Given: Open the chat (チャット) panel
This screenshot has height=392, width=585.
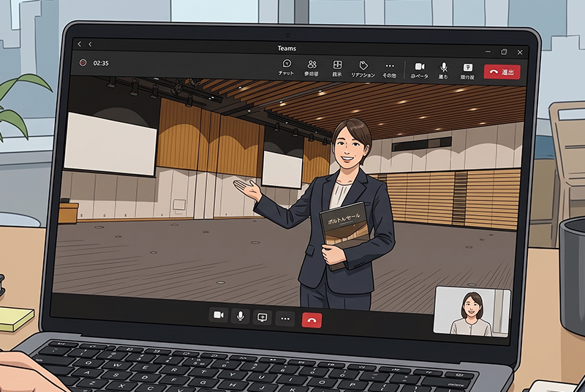Looking at the screenshot, I should coord(286,67).
